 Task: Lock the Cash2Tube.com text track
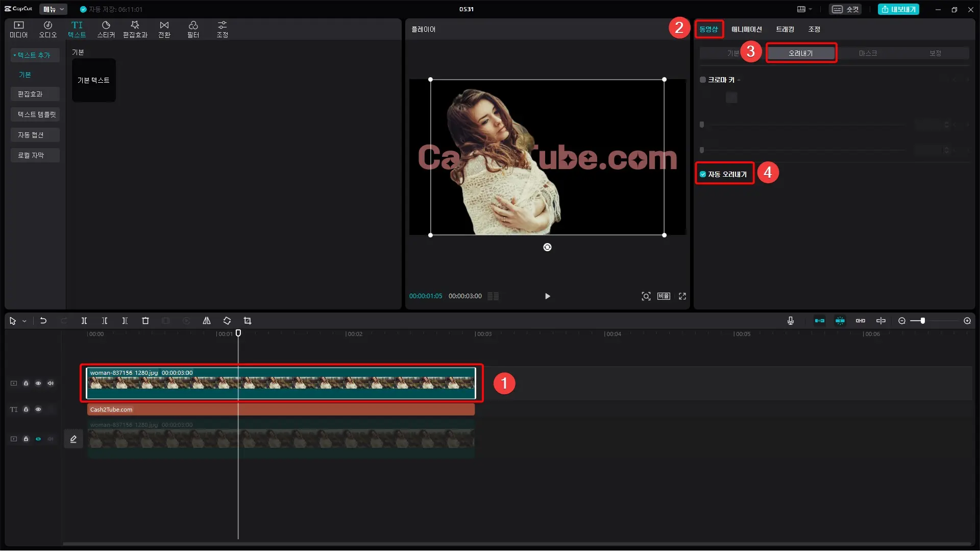[26, 410]
